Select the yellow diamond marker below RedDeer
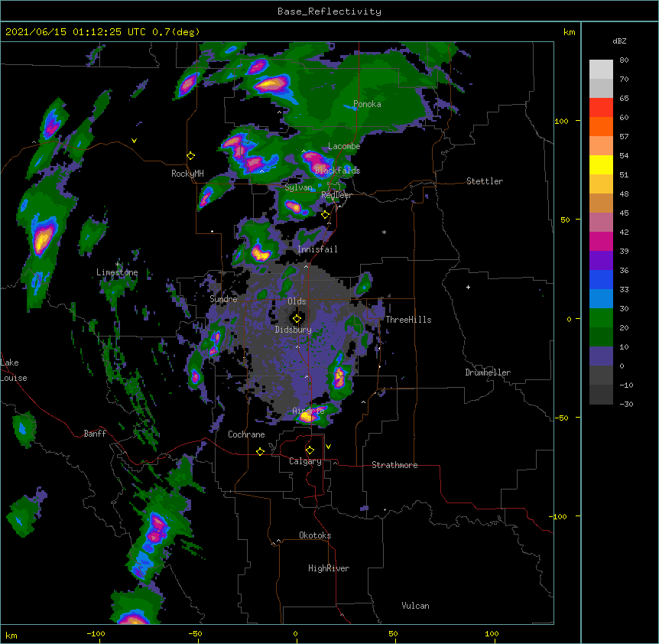 tap(325, 215)
